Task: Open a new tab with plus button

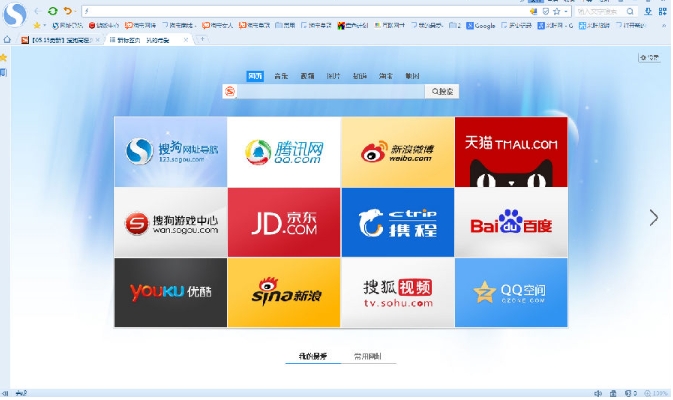Action: (x=202, y=39)
